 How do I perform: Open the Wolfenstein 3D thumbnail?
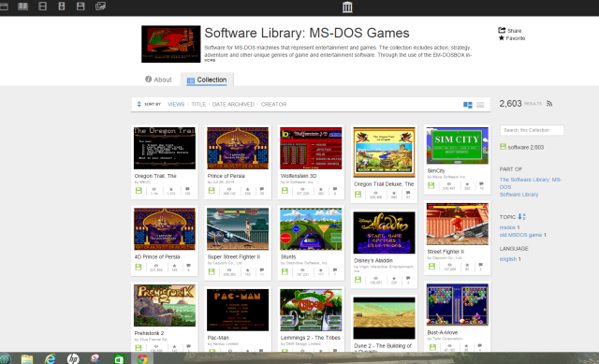pos(311,148)
